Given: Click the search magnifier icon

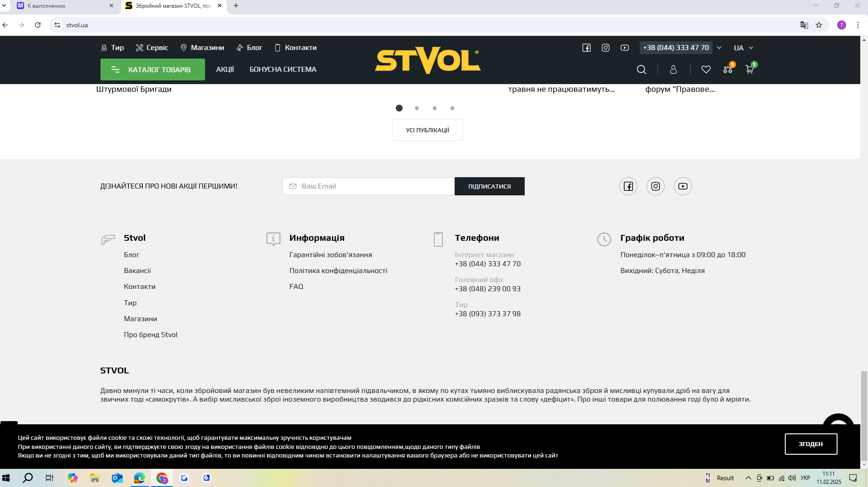Looking at the screenshot, I should 642,70.
